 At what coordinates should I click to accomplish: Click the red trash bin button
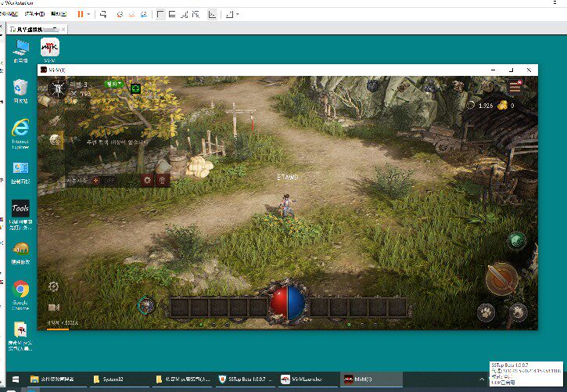pyautogui.click(x=162, y=180)
